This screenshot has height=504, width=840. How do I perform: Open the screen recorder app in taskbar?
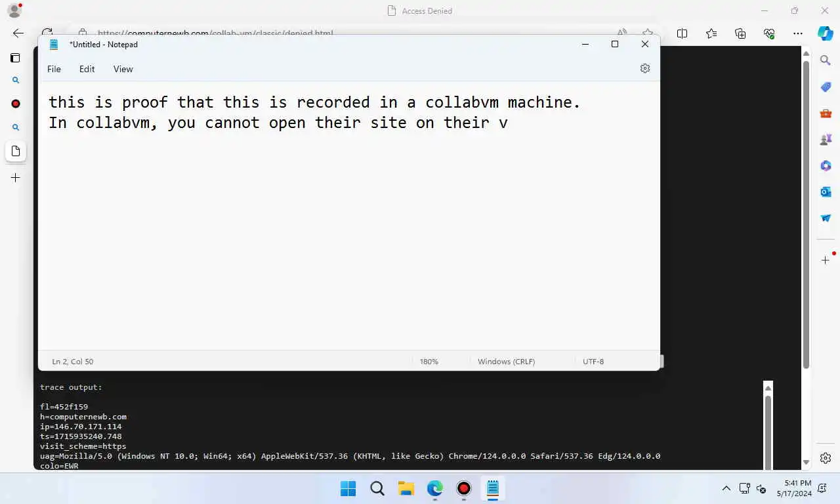[x=463, y=488]
